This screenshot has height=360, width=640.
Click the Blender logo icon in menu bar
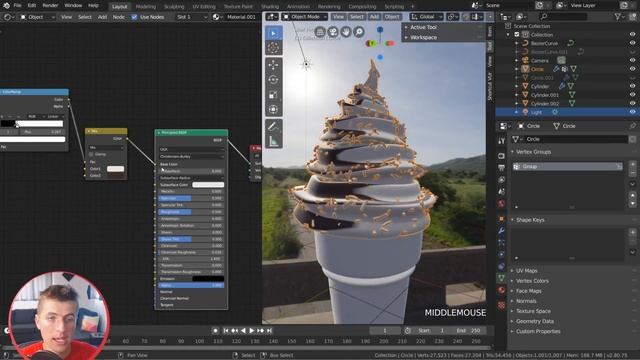(x=7, y=6)
